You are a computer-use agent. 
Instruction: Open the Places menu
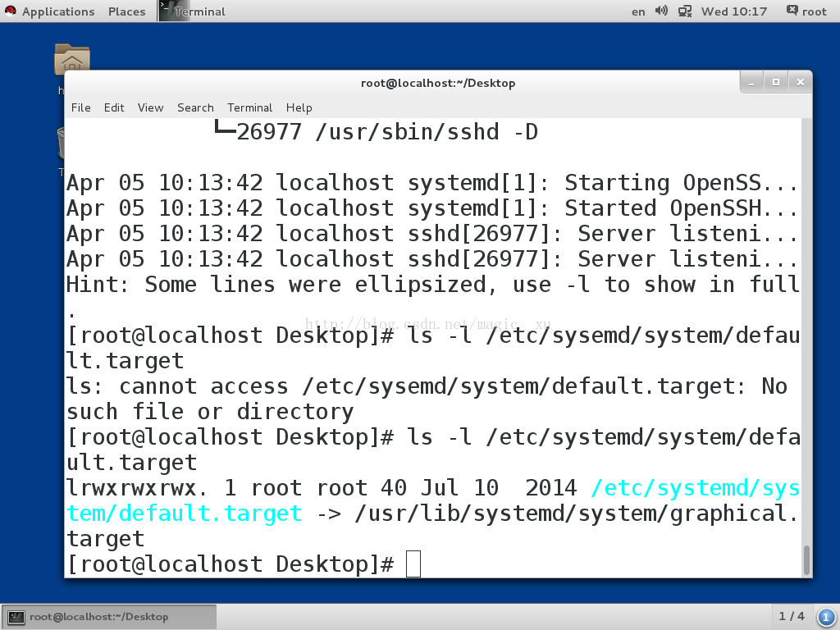[126, 11]
